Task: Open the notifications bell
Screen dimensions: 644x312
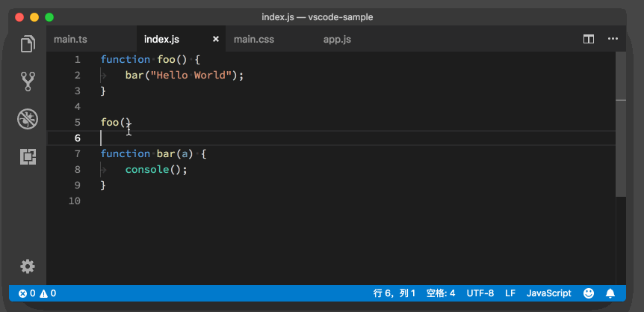Action: [x=610, y=293]
